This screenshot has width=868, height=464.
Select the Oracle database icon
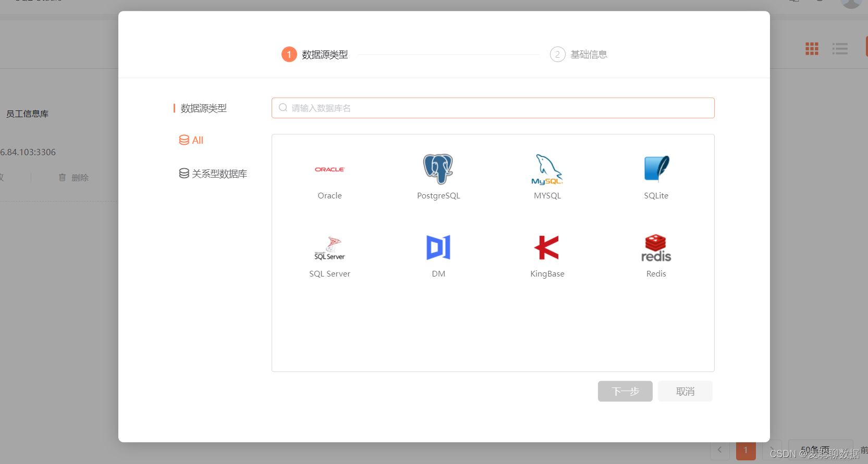329,169
